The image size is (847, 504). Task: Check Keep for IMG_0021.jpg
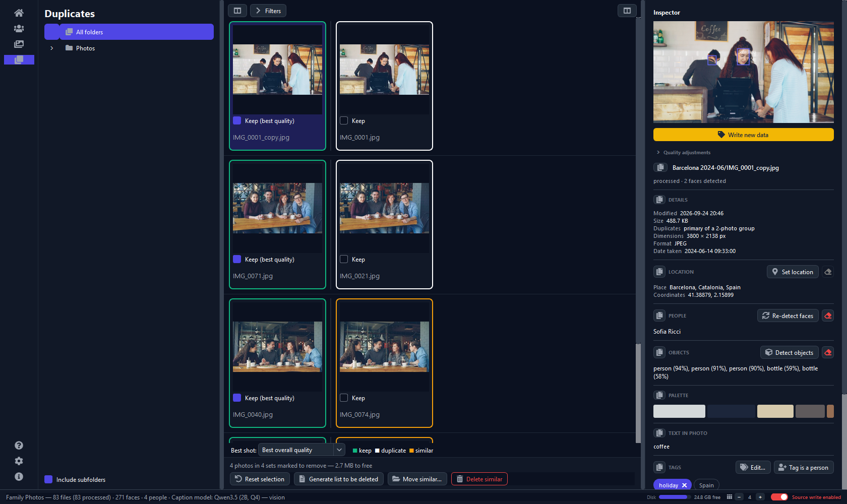click(x=344, y=259)
